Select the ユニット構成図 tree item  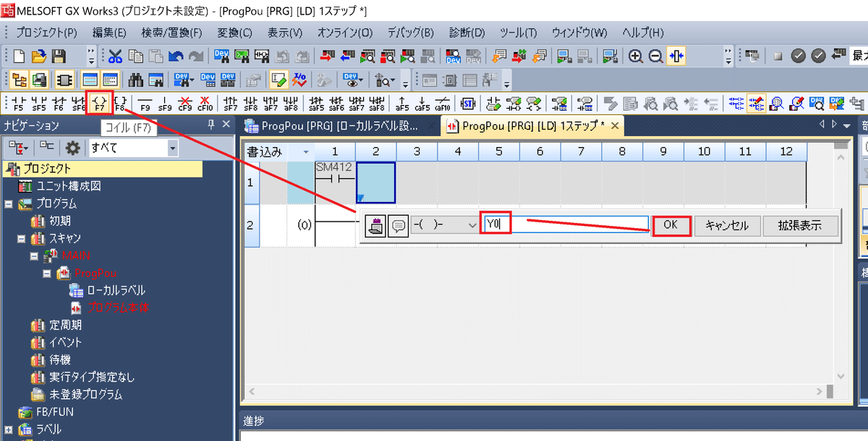tap(69, 186)
